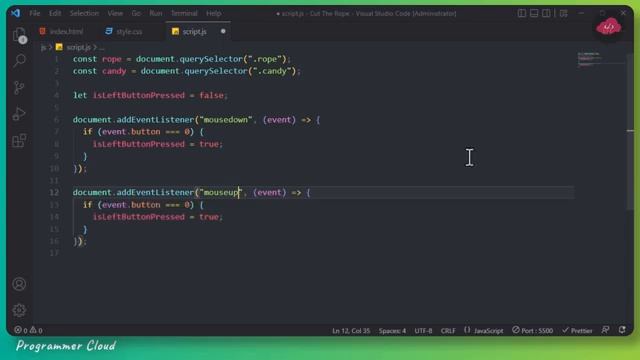Click the "mouseup" string on line 12
Viewport: 640px width, 360px height.
pyautogui.click(x=221, y=192)
